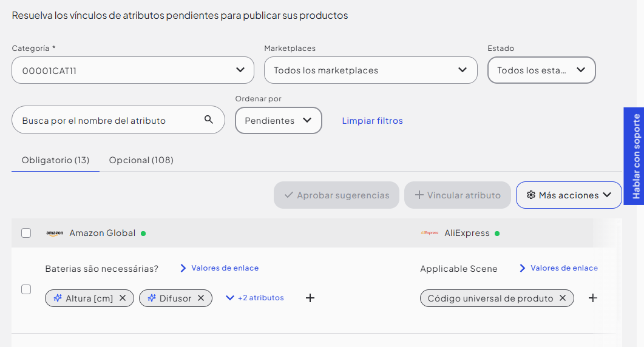Expand Valores de enlace for Baterias
The width and height of the screenshot is (644, 347).
pos(219,268)
